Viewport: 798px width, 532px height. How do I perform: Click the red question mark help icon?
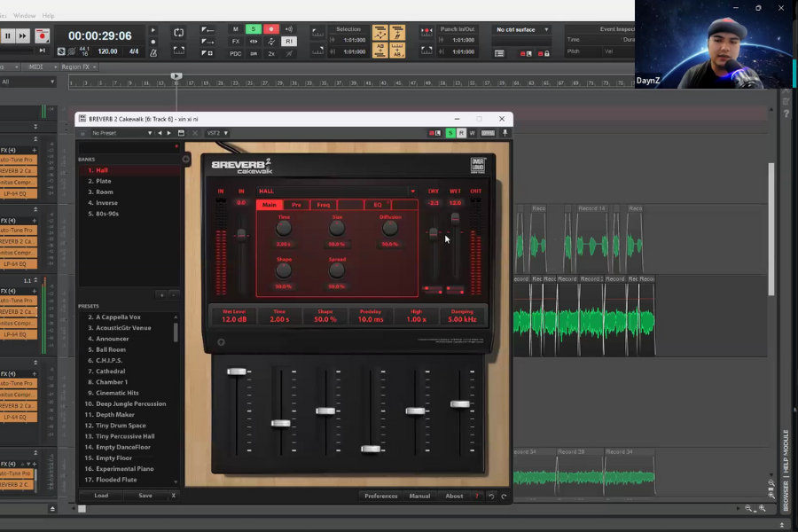pos(478,497)
